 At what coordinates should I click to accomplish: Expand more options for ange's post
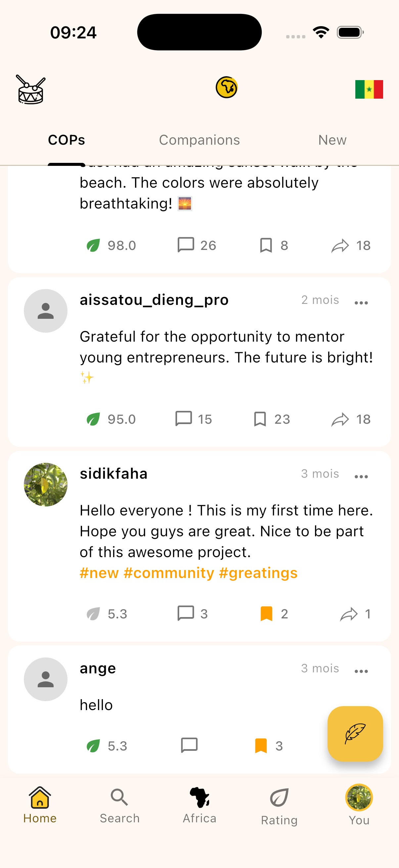coord(361,671)
